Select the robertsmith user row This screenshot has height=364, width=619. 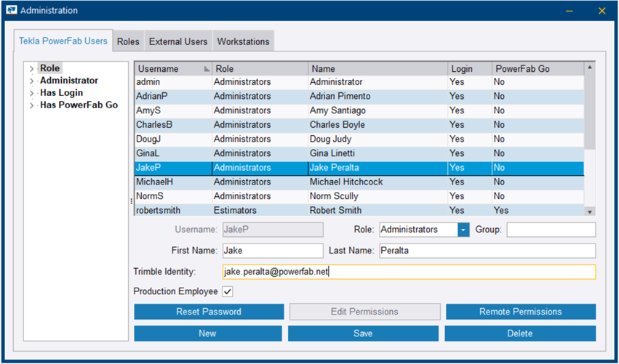[x=291, y=211]
